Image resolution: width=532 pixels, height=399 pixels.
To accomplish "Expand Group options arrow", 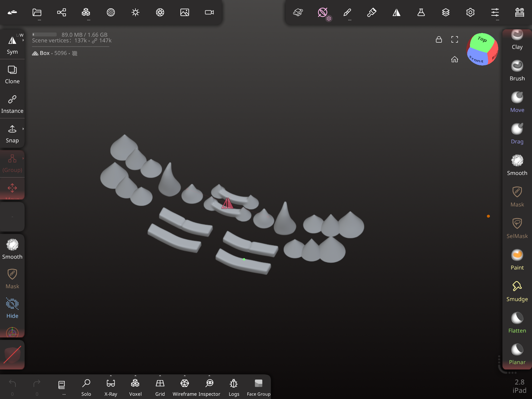I will (23, 158).
